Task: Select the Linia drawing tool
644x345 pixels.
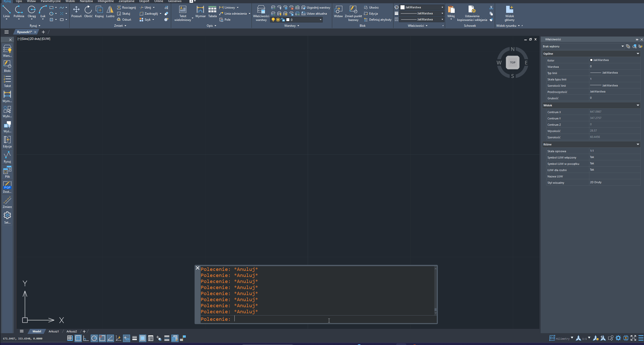Action: [6, 12]
